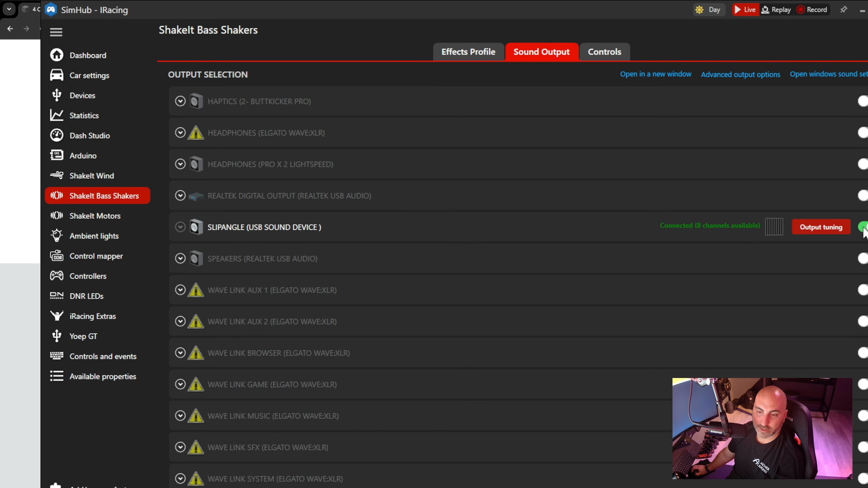This screenshot has height=488, width=868.
Task: Toggle Day theme mode
Action: point(709,10)
